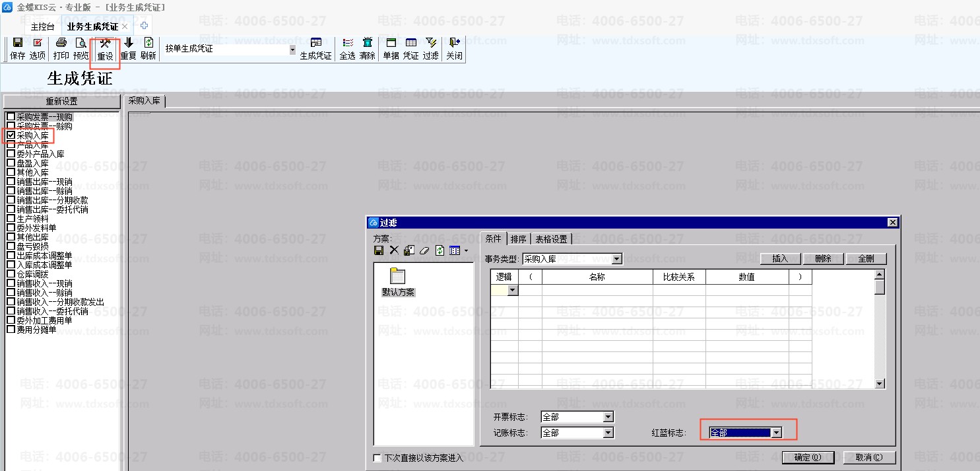
Task: Click the 确定 button
Action: click(x=808, y=457)
